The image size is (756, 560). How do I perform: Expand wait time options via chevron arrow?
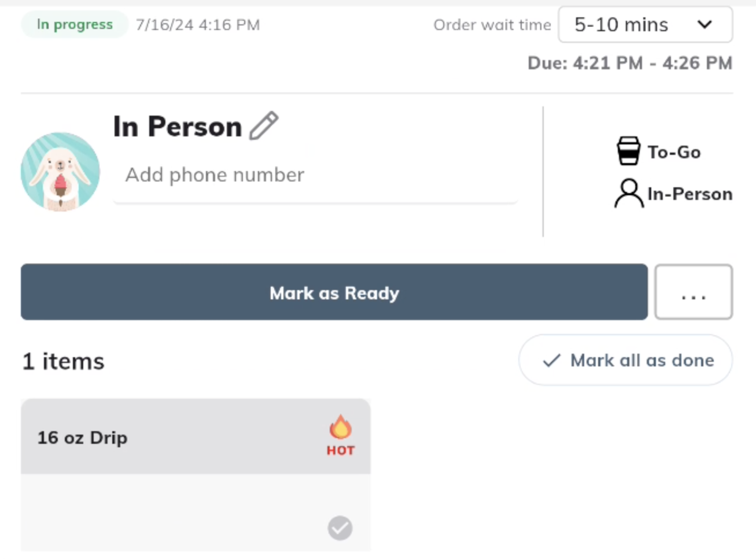tap(705, 24)
